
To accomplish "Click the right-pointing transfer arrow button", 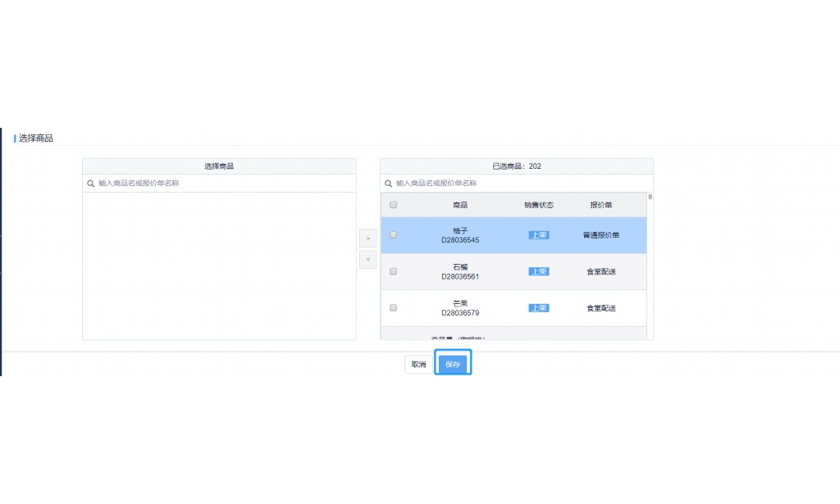I will [367, 238].
